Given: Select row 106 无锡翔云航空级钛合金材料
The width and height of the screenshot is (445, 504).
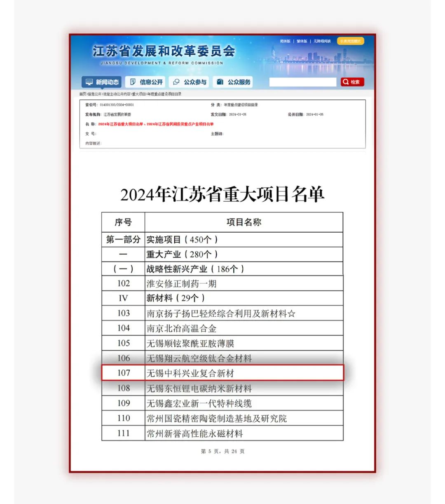Looking at the screenshot, I should pyautogui.click(x=222, y=358).
